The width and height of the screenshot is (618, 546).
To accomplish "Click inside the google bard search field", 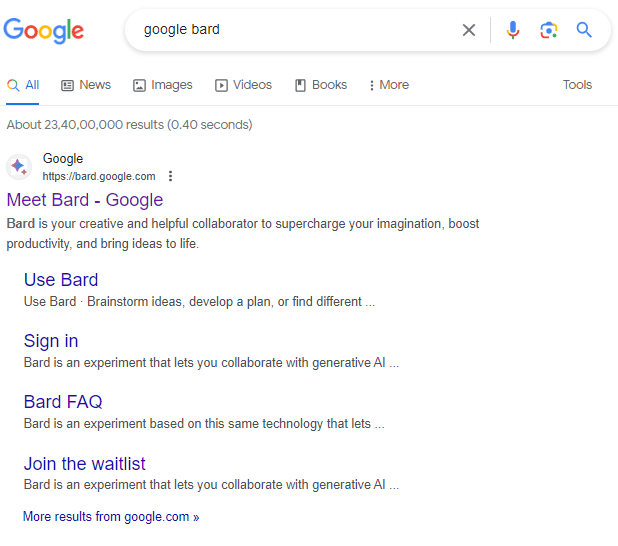I will [x=290, y=30].
